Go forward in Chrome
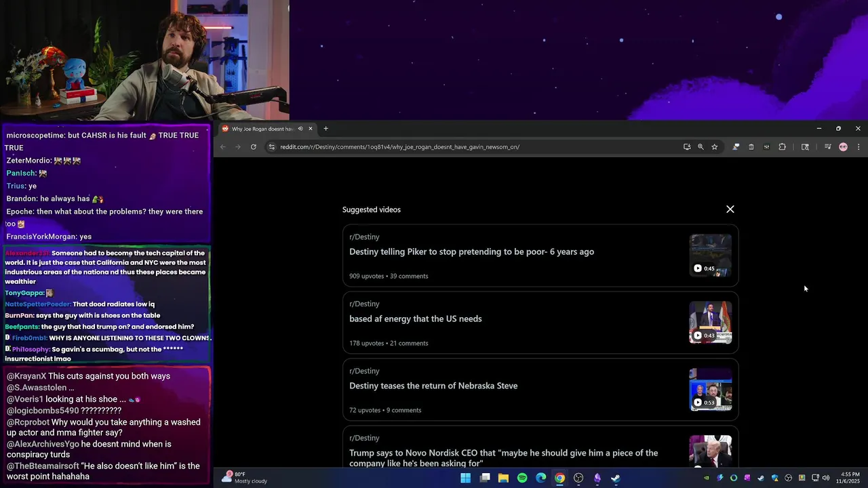 point(238,146)
